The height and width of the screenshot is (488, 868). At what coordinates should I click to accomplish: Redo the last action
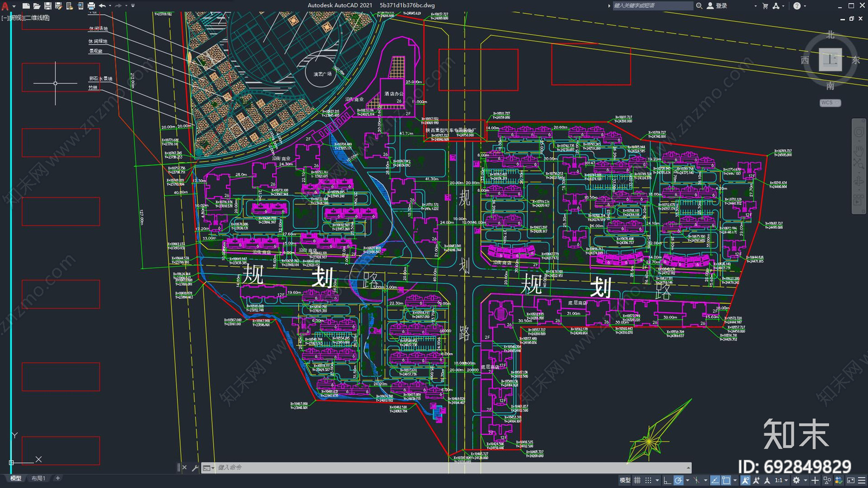119,5
